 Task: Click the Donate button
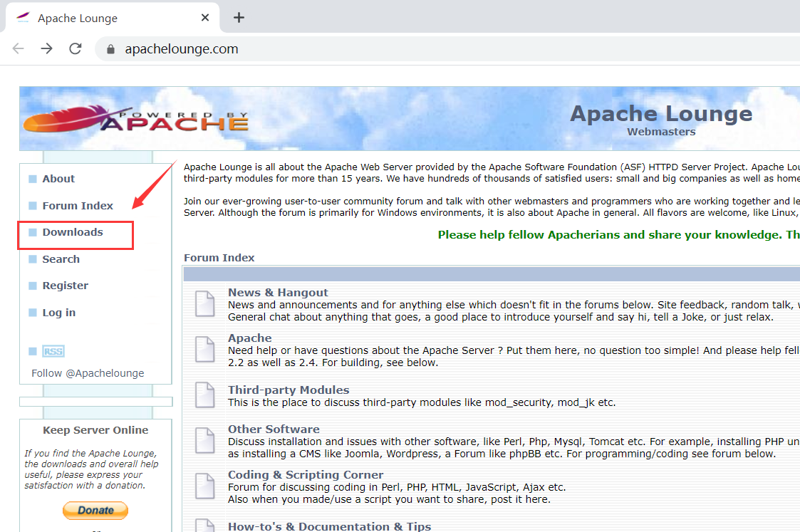95,510
